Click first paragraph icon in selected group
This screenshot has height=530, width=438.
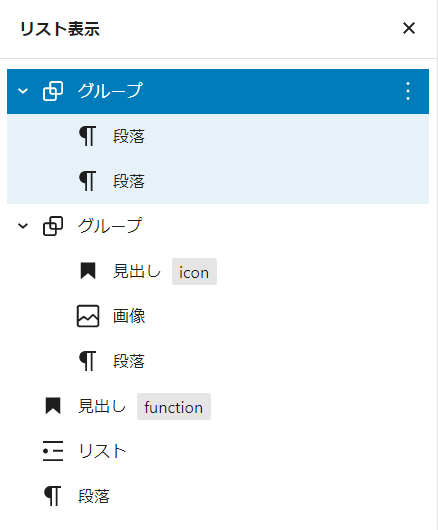tap(88, 136)
